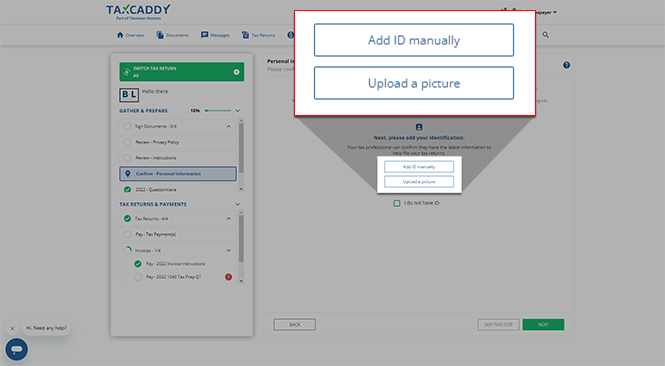The height and width of the screenshot is (366, 665).
Task: Click status circle for Sign Documents 0/4
Action: (127, 126)
